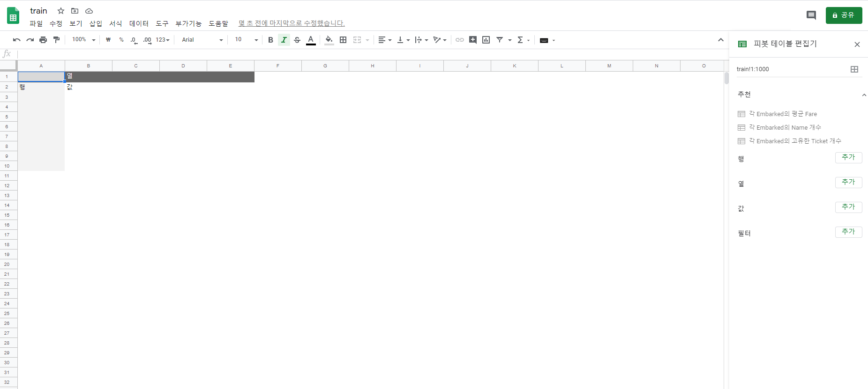This screenshot has height=389, width=868.
Task: Click the merge cells icon
Action: (x=357, y=40)
